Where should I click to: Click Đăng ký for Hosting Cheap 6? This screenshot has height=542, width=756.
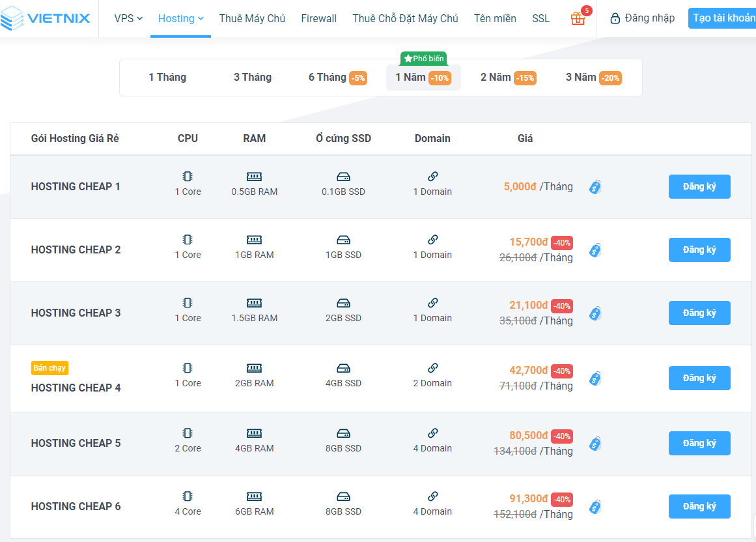(699, 506)
